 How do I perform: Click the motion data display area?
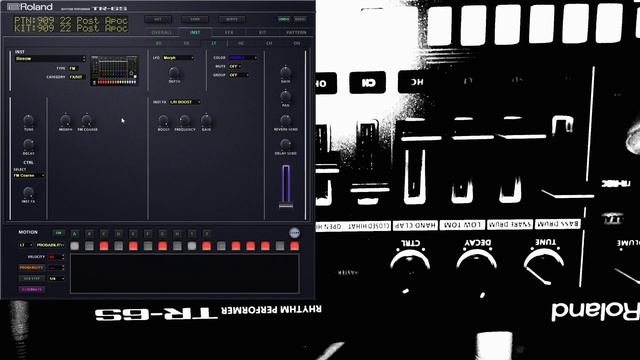point(184,273)
